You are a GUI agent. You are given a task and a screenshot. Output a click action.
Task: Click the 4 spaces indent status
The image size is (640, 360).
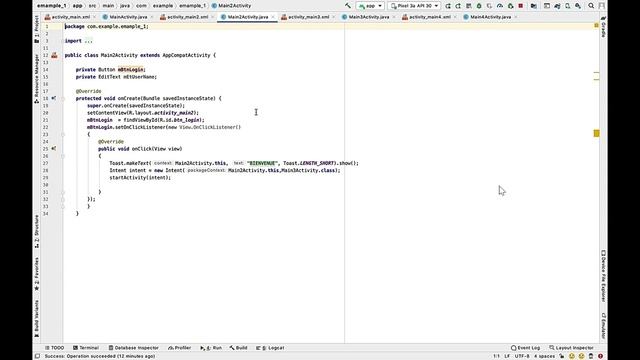coord(544,356)
